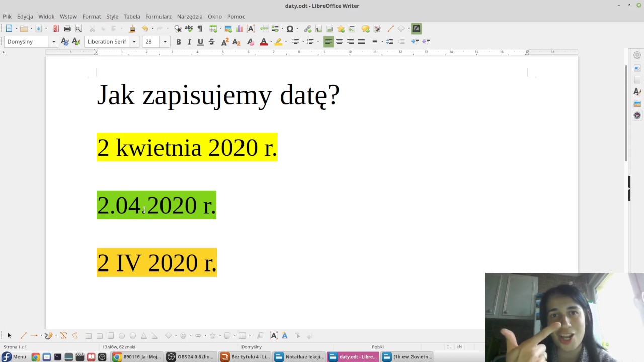Image resolution: width=644 pixels, height=362 pixels.
Task: Click language field Polski in status bar
Action: point(378,347)
